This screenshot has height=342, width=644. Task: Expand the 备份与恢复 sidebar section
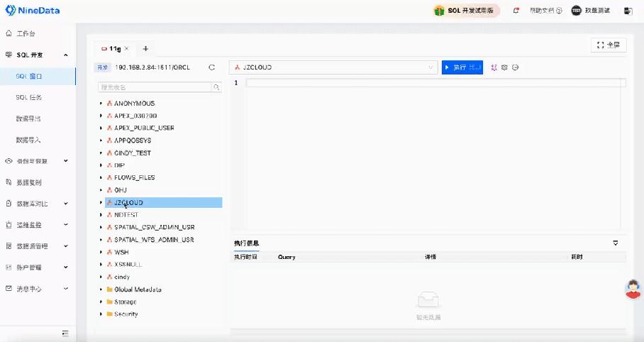(x=66, y=161)
